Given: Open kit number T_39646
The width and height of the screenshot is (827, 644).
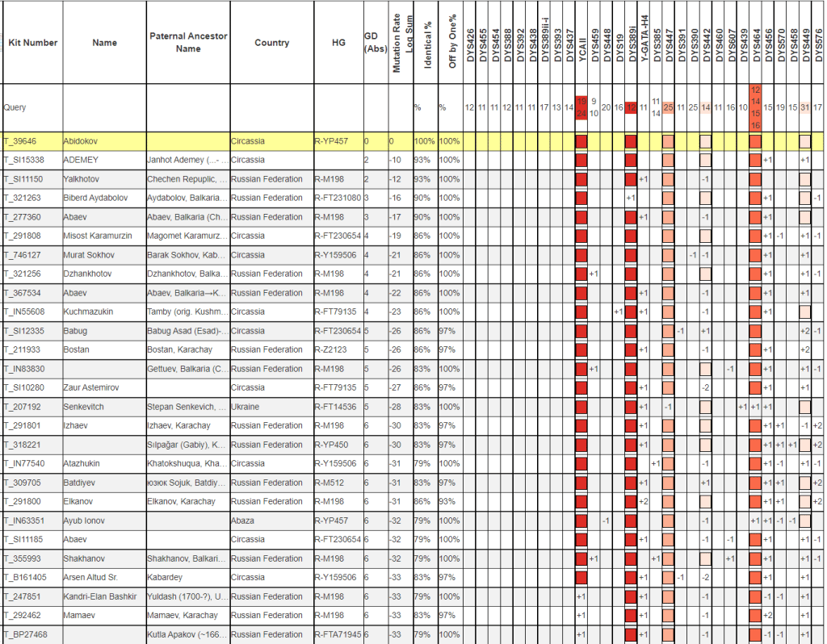Looking at the screenshot, I should (21, 141).
